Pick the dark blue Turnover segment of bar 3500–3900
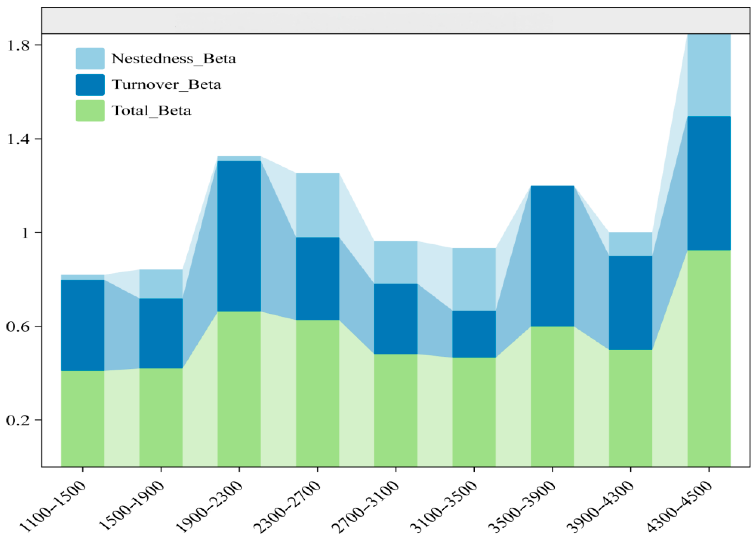Viewport: 756px width, 539px height. point(552,256)
